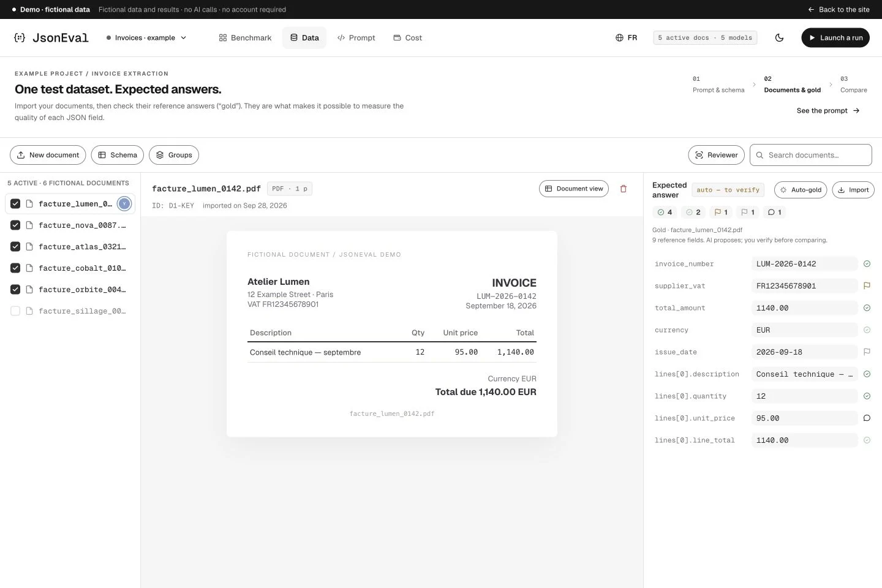Delete facture_lumen_0142.pdf with the trash icon
This screenshot has width=882, height=588.
tap(624, 189)
